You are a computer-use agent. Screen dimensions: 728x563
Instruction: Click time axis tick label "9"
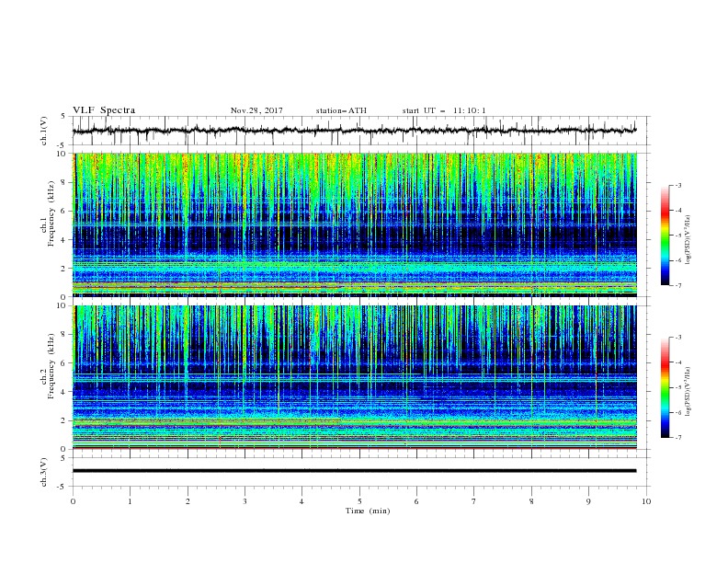click(588, 501)
